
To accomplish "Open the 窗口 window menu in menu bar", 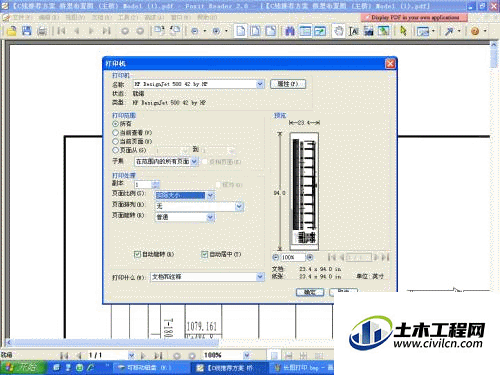I will pyautogui.click(x=180, y=17).
